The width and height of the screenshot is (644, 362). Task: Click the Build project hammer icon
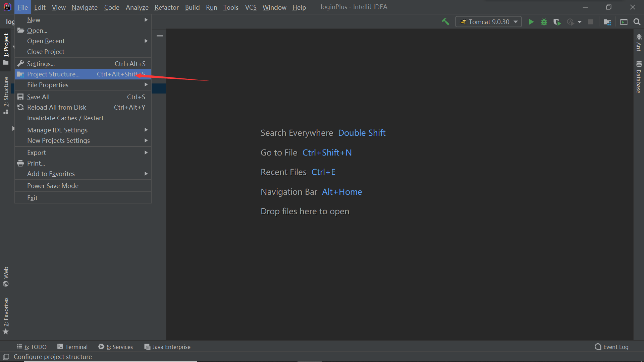(x=445, y=22)
